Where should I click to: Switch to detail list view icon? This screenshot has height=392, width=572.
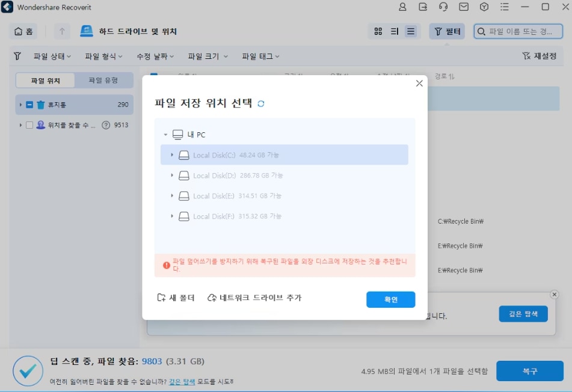click(395, 31)
